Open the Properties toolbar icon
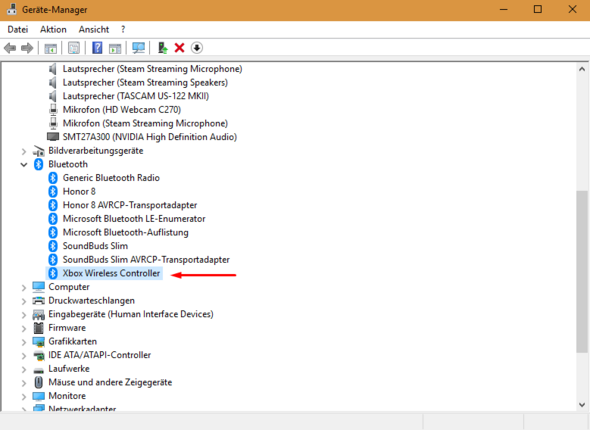Image resolution: width=590 pixels, height=430 pixels. click(74, 48)
